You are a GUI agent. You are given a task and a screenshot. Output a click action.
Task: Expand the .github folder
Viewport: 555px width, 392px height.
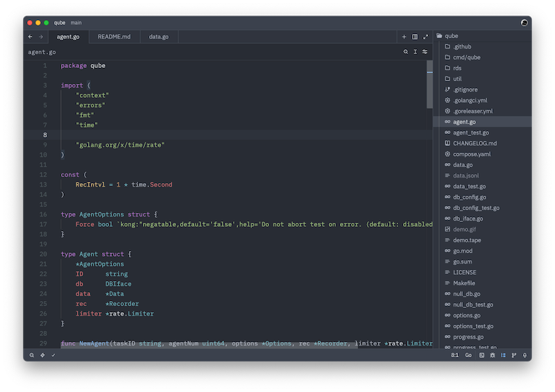click(482, 46)
